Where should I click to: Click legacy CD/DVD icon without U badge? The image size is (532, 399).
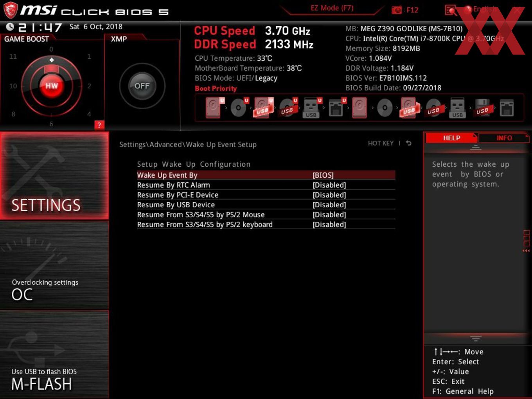[x=385, y=108]
